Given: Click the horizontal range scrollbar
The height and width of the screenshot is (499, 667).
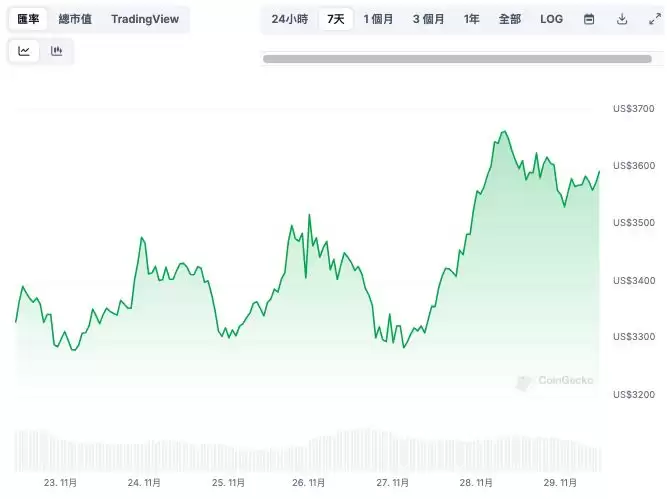Looking at the screenshot, I should pyautogui.click(x=457, y=59).
